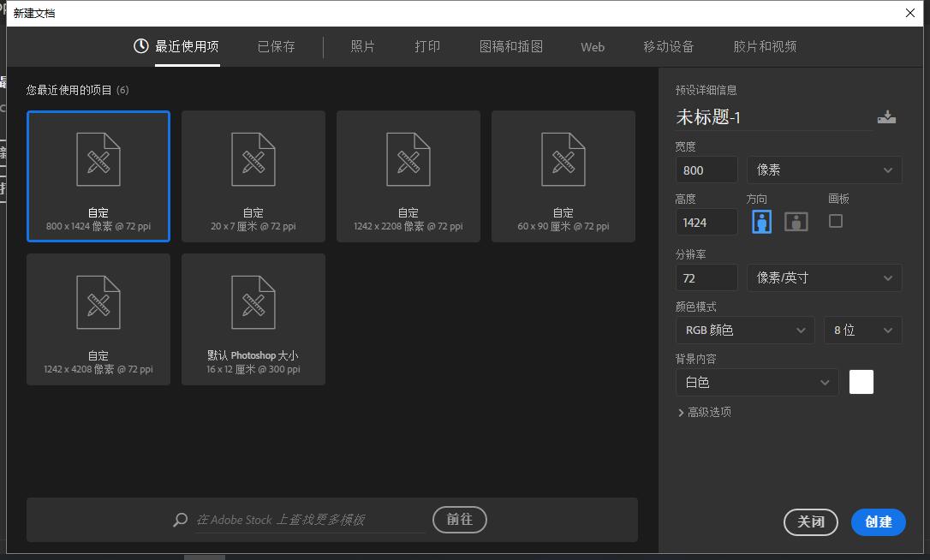930x560 pixels.
Task: Set portrait orientation for the document
Action: click(761, 221)
